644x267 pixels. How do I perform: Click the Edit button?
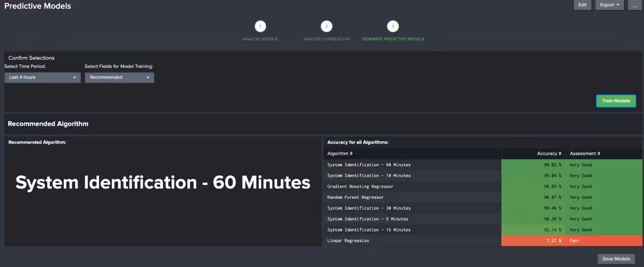[x=582, y=5]
